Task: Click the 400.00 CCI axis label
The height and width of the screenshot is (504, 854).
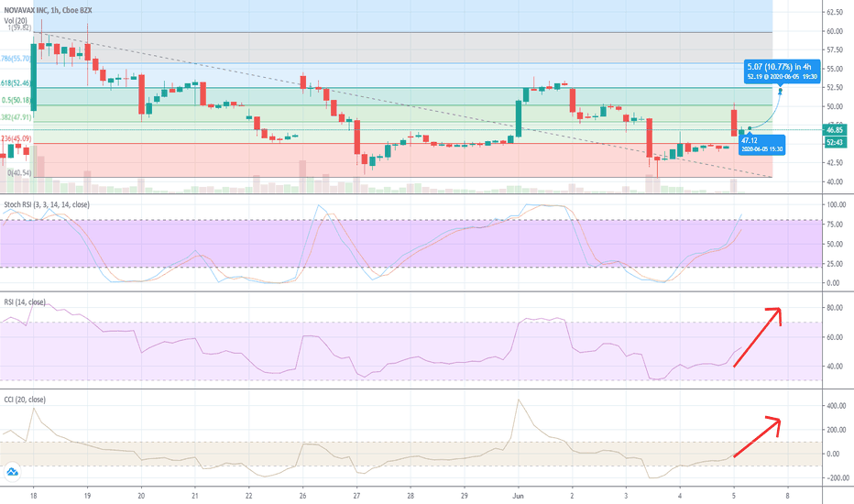Action: [x=836, y=407]
